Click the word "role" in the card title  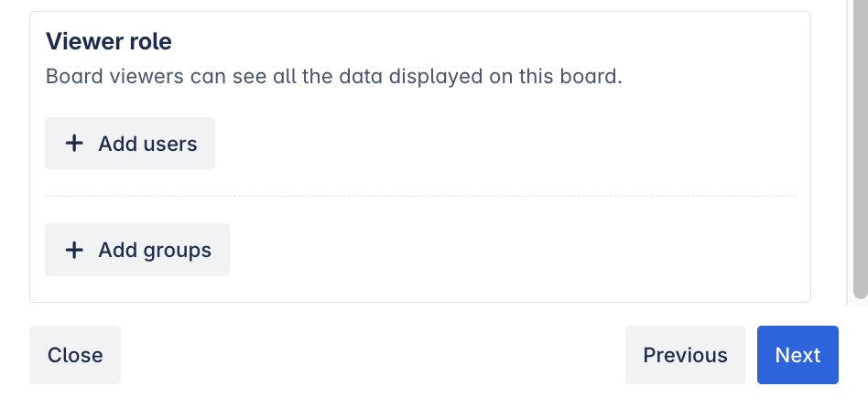click(150, 41)
